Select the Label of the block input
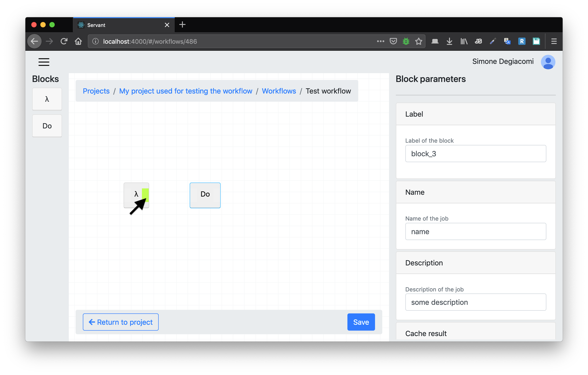The width and height of the screenshot is (588, 375). click(476, 154)
